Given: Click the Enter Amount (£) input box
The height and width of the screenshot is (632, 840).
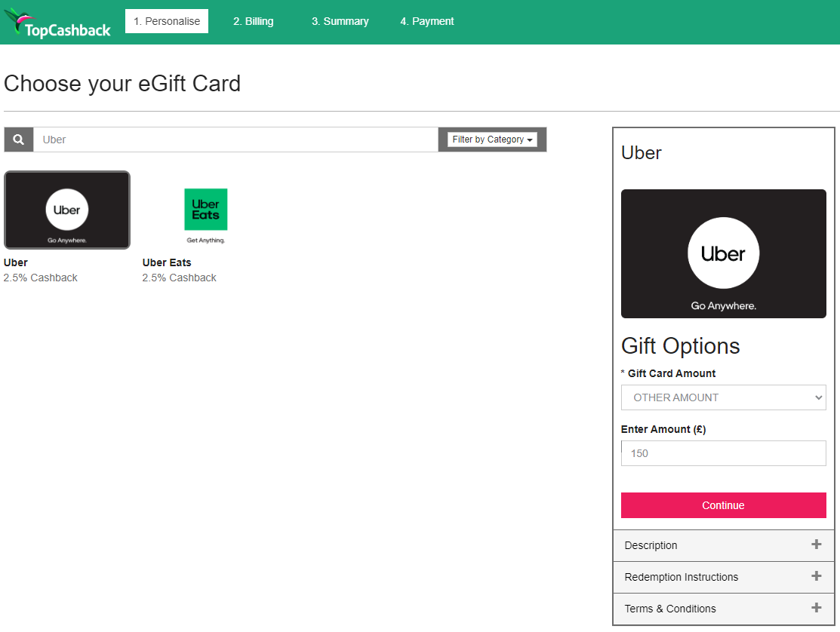Looking at the screenshot, I should (723, 453).
